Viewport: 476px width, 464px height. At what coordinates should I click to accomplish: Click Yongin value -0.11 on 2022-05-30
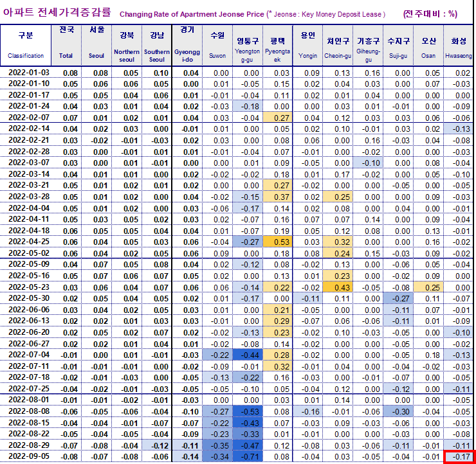[308, 299]
